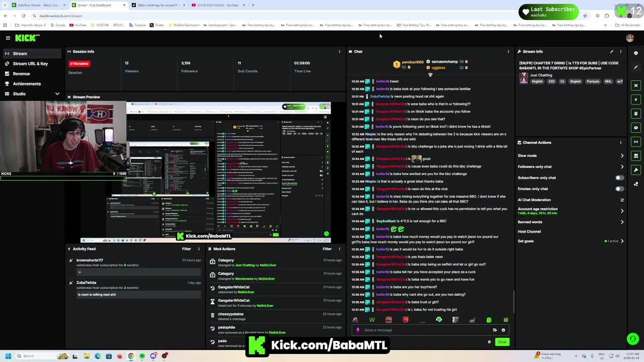
Task: Expand Banned words settings
Action: (622, 222)
